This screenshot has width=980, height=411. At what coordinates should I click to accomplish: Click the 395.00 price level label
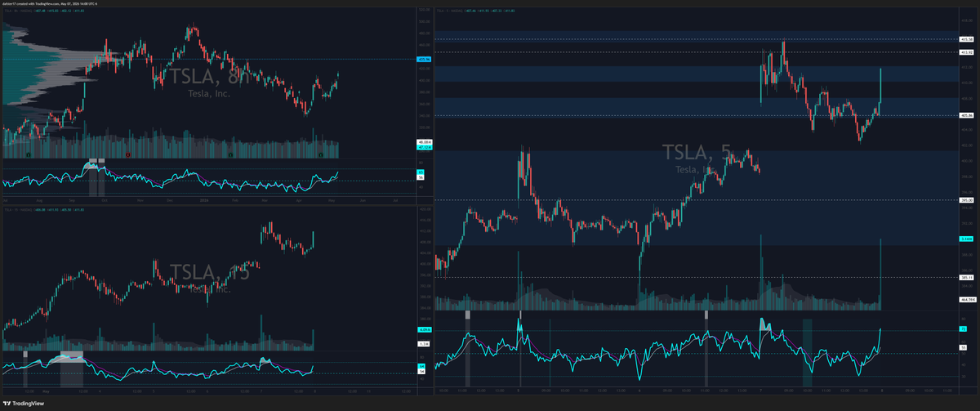(964, 200)
